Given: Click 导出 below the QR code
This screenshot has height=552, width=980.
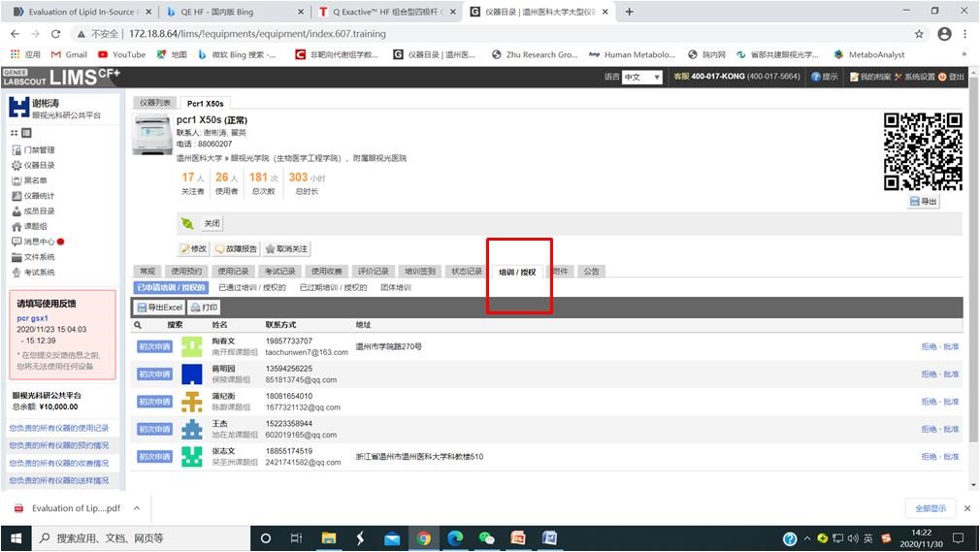Looking at the screenshot, I should (924, 202).
